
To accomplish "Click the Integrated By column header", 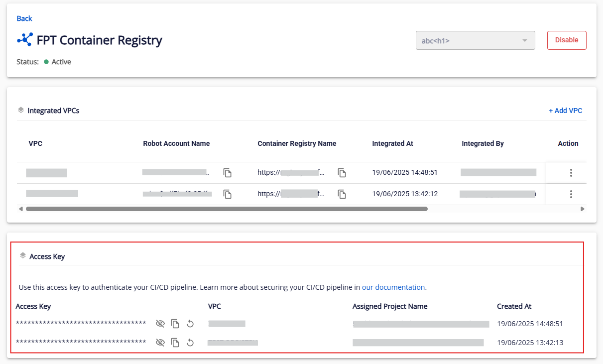I will pos(482,143).
